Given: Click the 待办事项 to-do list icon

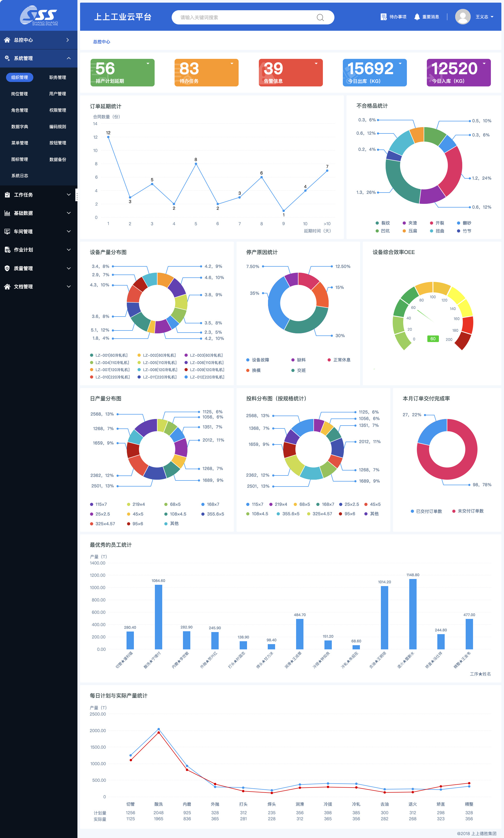Looking at the screenshot, I should (384, 17).
